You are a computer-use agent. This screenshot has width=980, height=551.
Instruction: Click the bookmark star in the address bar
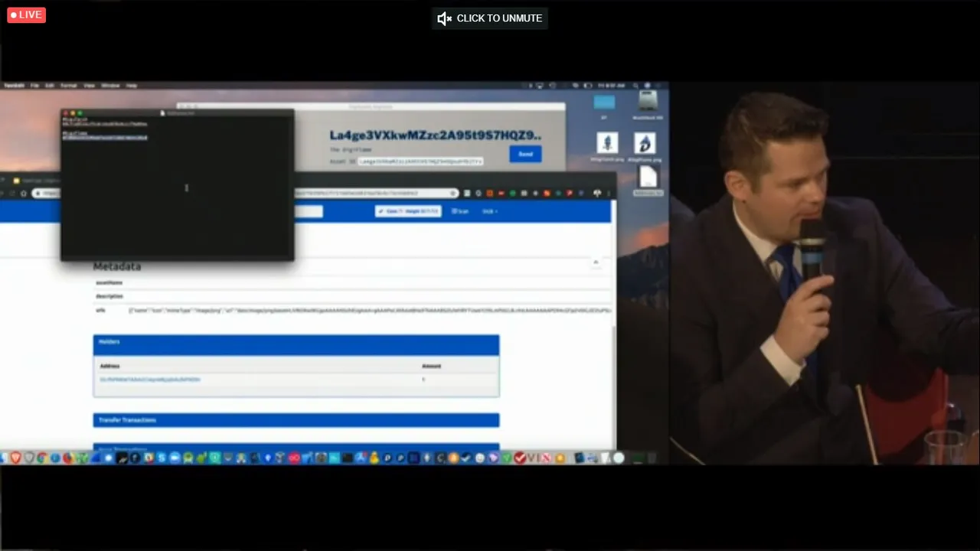tap(453, 193)
